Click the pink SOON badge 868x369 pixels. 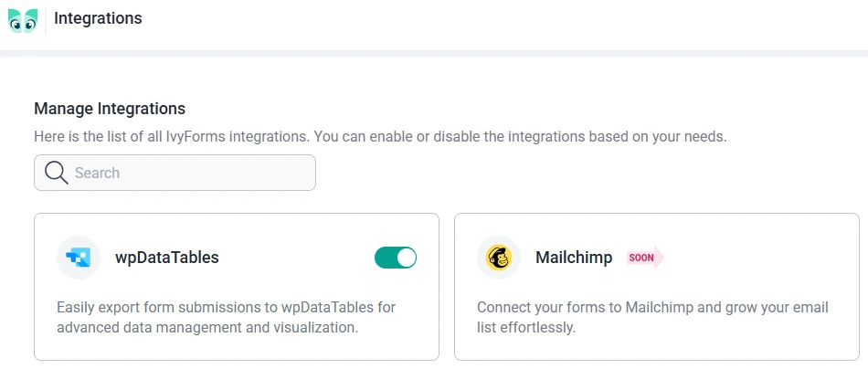[x=641, y=258]
